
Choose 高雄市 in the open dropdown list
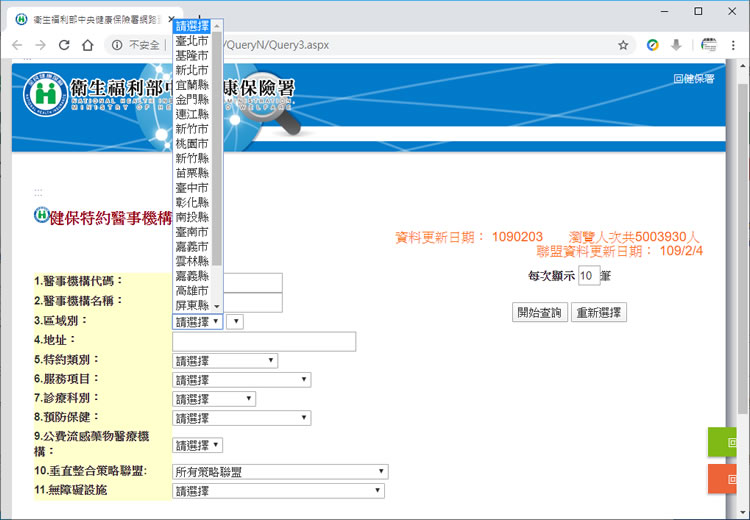click(x=191, y=290)
